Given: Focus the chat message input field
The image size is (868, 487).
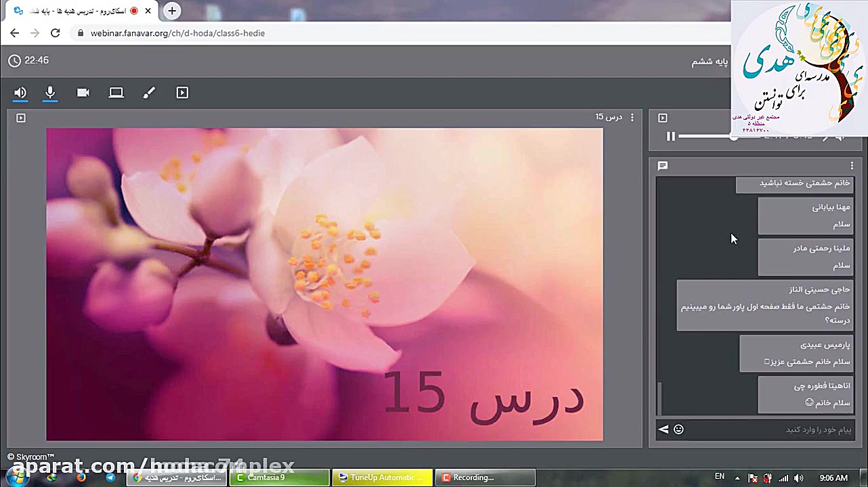Looking at the screenshot, I should (x=771, y=430).
